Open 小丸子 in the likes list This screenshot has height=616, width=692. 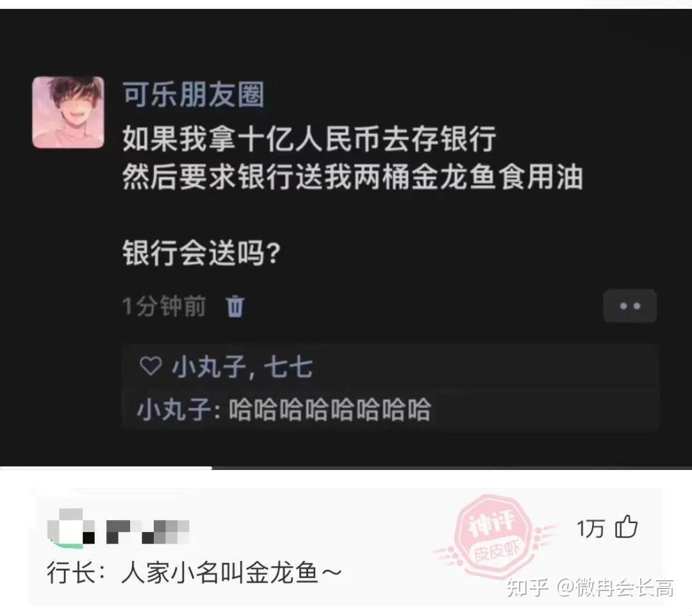[x=209, y=366]
